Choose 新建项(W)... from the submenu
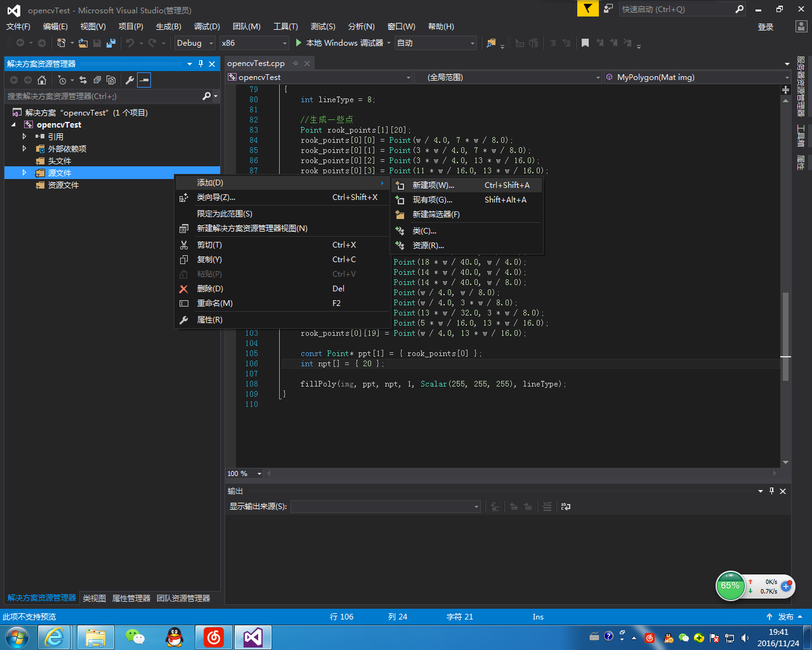Screen dimensions: 812x650 coord(467,185)
